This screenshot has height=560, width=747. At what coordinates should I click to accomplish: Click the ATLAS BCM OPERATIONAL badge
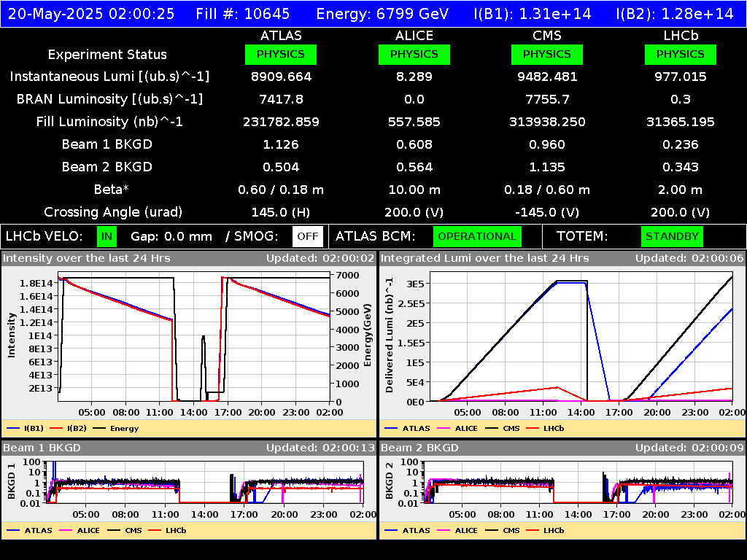(477, 237)
